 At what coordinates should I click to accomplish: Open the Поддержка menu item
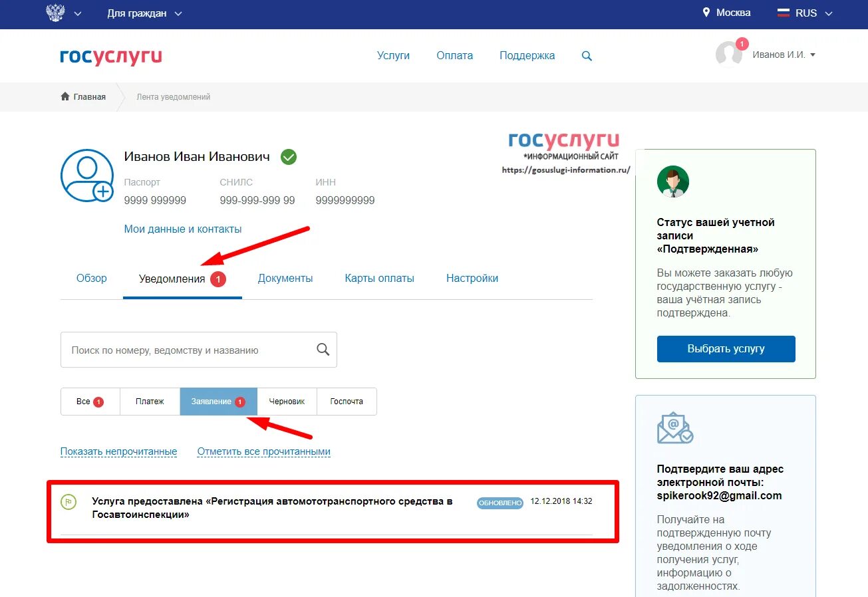[527, 56]
